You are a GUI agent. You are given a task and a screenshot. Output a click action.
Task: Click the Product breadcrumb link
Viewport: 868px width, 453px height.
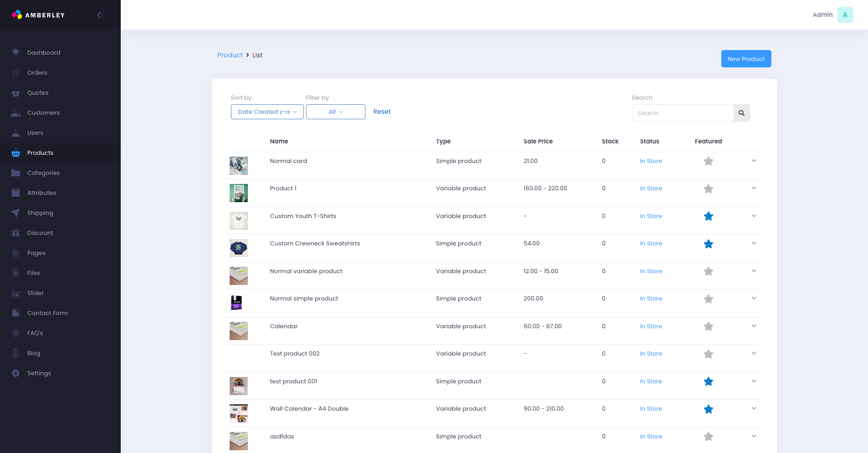point(230,55)
